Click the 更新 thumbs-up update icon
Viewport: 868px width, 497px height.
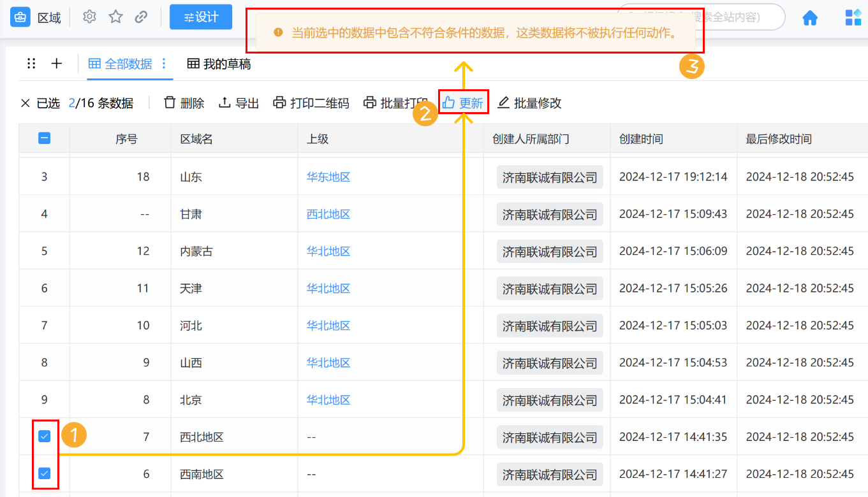[451, 103]
